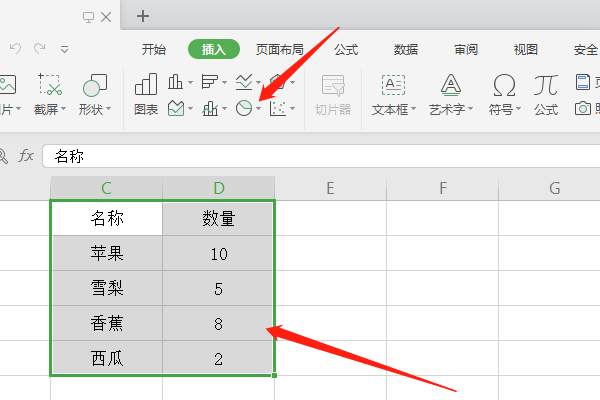Image resolution: width=600 pixels, height=400 pixels.
Task: Click the Redo arrow icon
Action: coord(39,49)
